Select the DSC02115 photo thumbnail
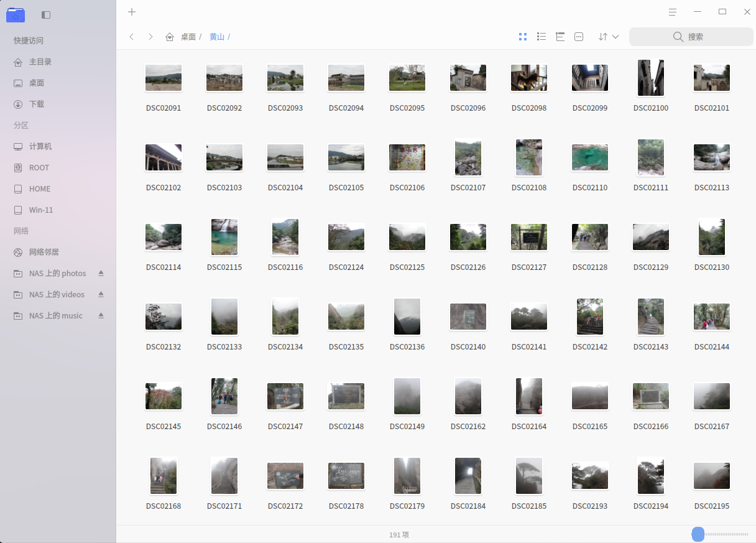This screenshot has width=756, height=543. tap(224, 237)
